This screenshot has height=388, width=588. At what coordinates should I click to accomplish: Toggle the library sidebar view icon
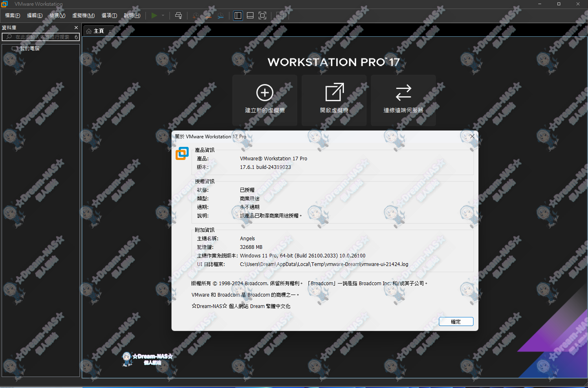point(238,16)
